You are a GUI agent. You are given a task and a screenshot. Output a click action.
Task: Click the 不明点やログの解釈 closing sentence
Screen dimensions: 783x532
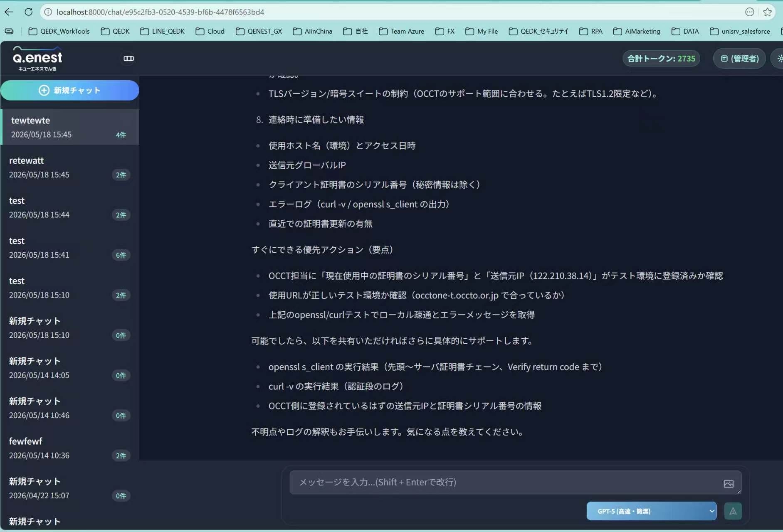pyautogui.click(x=387, y=432)
